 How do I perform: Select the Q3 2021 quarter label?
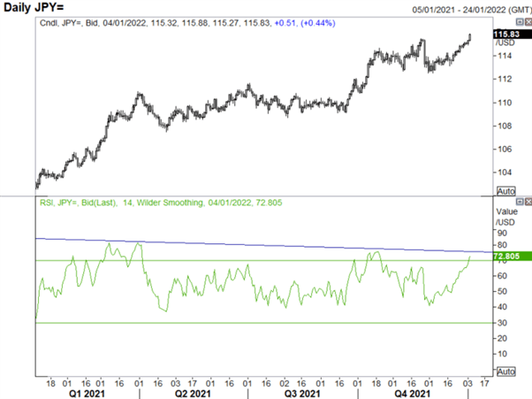(302, 394)
